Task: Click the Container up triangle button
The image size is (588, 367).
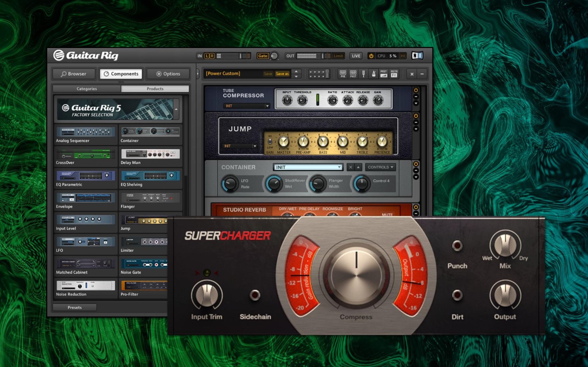Action: (358, 167)
